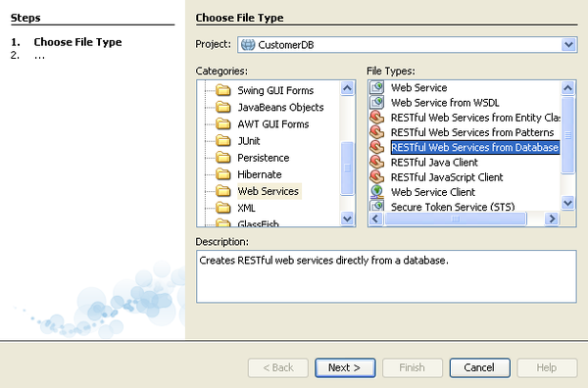Viewport: 588px width, 388px height.
Task: Click the RESTful from Patterns icon
Action: pyautogui.click(x=377, y=132)
